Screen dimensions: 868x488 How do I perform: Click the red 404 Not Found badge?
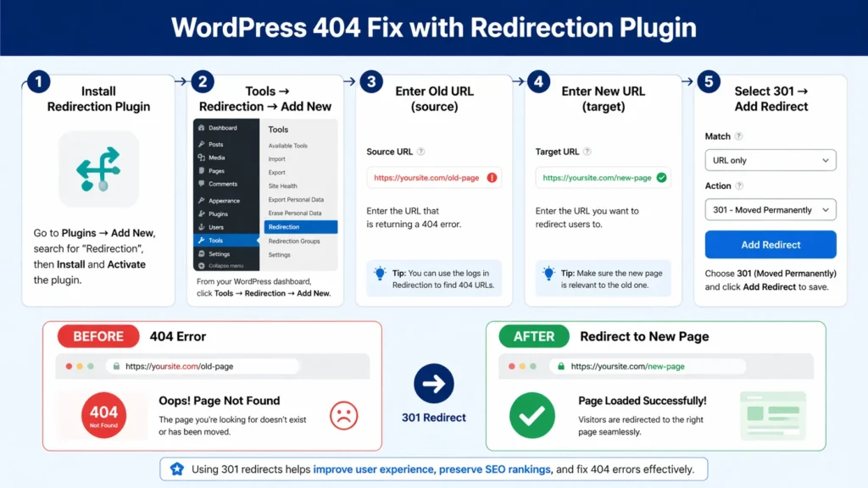pos(103,415)
